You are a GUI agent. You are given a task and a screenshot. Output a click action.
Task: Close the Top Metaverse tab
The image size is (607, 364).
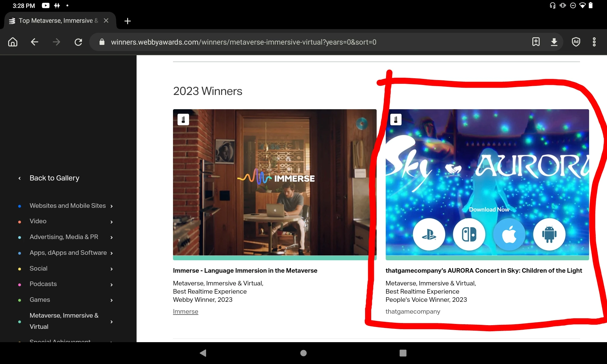tap(106, 21)
